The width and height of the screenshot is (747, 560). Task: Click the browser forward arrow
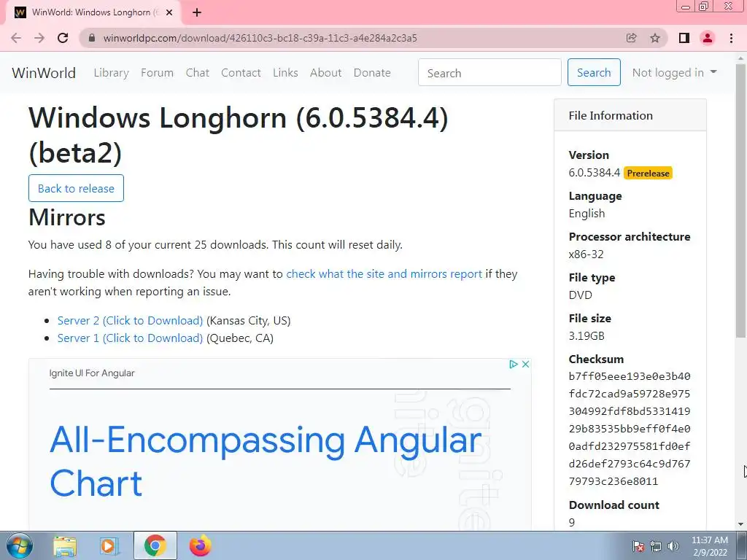pos(39,38)
